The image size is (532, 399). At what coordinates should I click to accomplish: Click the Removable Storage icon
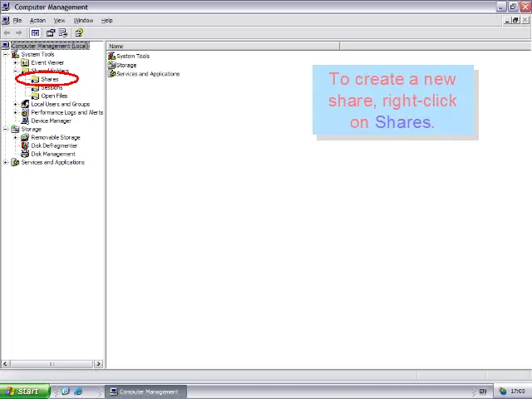click(x=25, y=137)
